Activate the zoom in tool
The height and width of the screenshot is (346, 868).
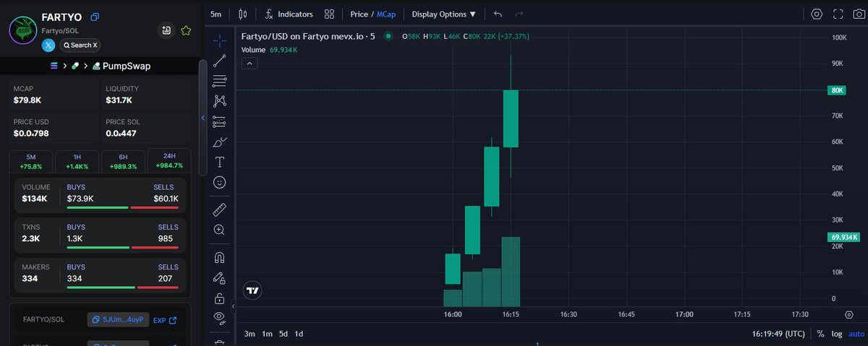(220, 230)
